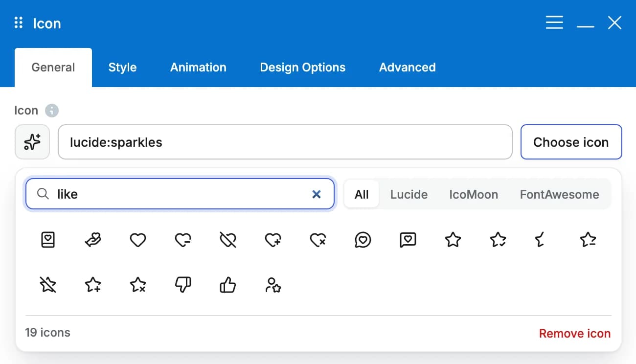Viewport: 636px width, 364px height.
Task: Open the hamburger menu in header
Action: coord(554,23)
